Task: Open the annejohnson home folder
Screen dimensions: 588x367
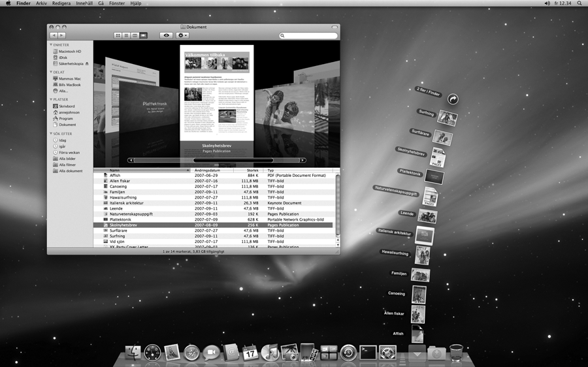Action: [x=66, y=112]
